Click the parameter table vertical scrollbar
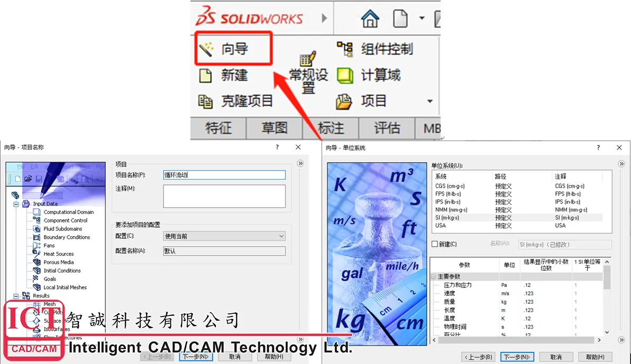This screenshot has height=364, width=631. [x=607, y=296]
